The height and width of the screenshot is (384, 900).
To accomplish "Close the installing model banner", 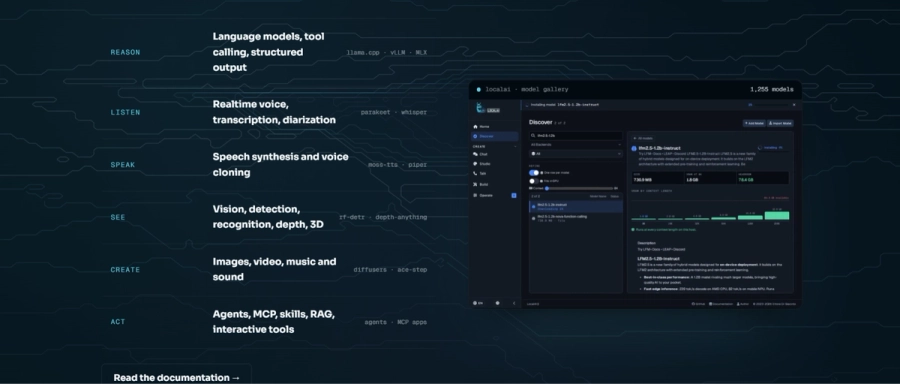I will click(x=794, y=105).
